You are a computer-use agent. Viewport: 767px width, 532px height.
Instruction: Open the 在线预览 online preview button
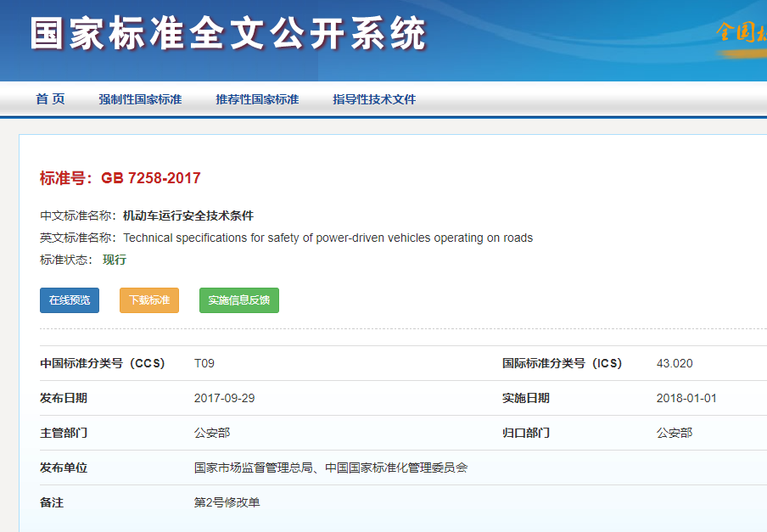click(x=69, y=300)
